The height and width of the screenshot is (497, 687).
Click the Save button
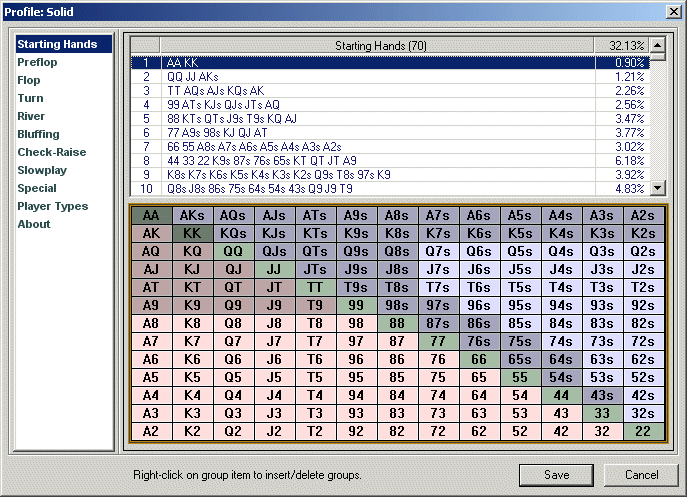point(556,475)
